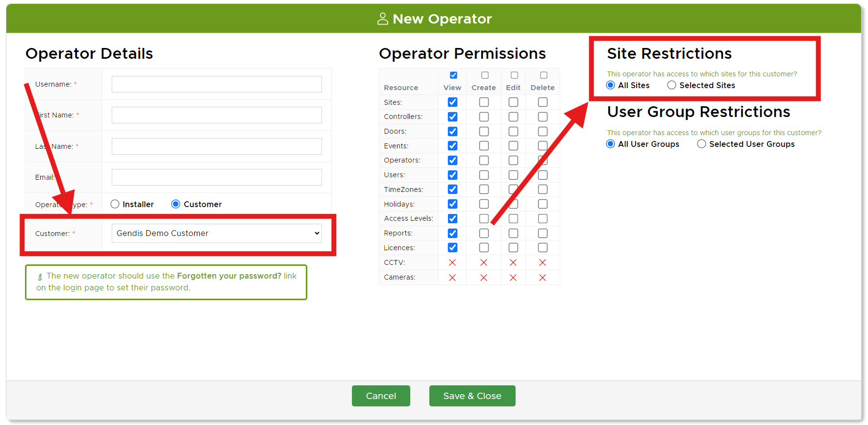Click the CCTV Create red X icon
868x425 pixels.
point(484,263)
